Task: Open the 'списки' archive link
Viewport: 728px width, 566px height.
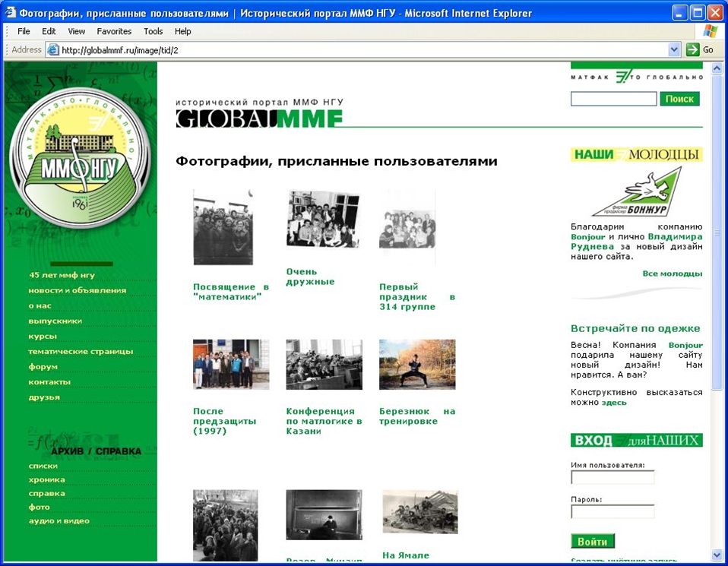Action: pyautogui.click(x=43, y=466)
